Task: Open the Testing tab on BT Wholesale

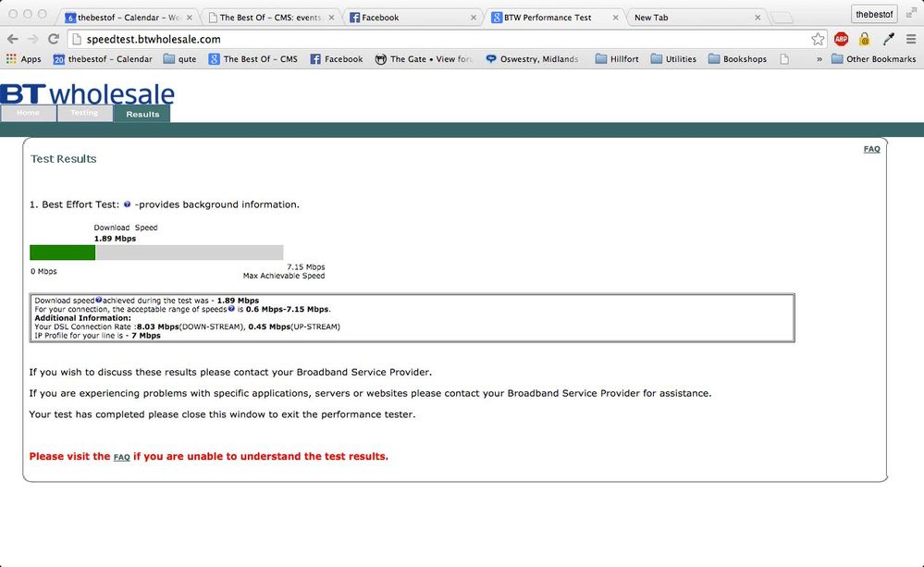Action: [84, 113]
